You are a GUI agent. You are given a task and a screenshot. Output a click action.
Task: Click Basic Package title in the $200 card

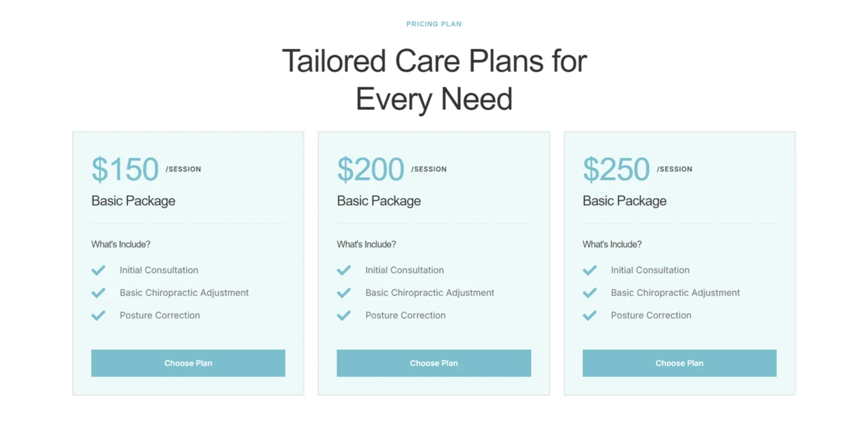tap(379, 201)
